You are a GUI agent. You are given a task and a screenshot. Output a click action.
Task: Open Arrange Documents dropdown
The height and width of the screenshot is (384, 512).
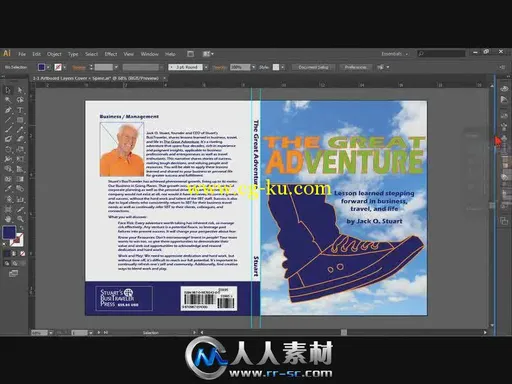[x=208, y=54]
